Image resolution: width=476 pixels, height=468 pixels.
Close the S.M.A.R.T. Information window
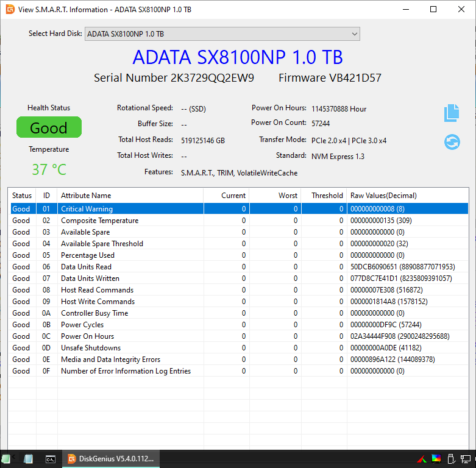(x=461, y=9)
